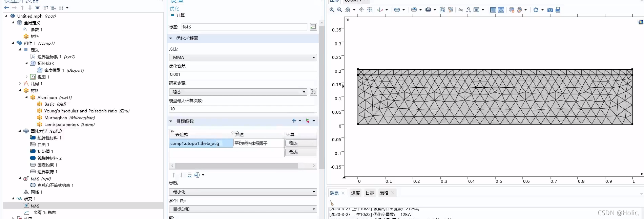Click the back arrow in Model Builder toolbar

coord(6,7)
